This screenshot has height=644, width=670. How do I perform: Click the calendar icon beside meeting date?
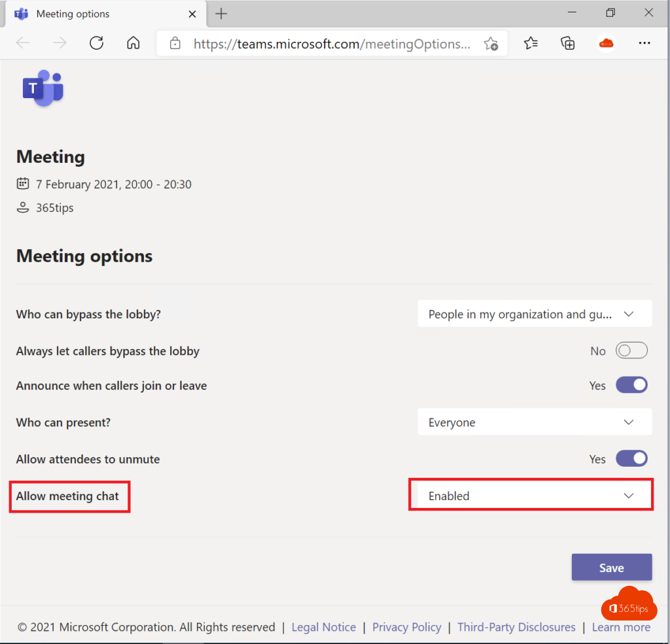tap(23, 184)
